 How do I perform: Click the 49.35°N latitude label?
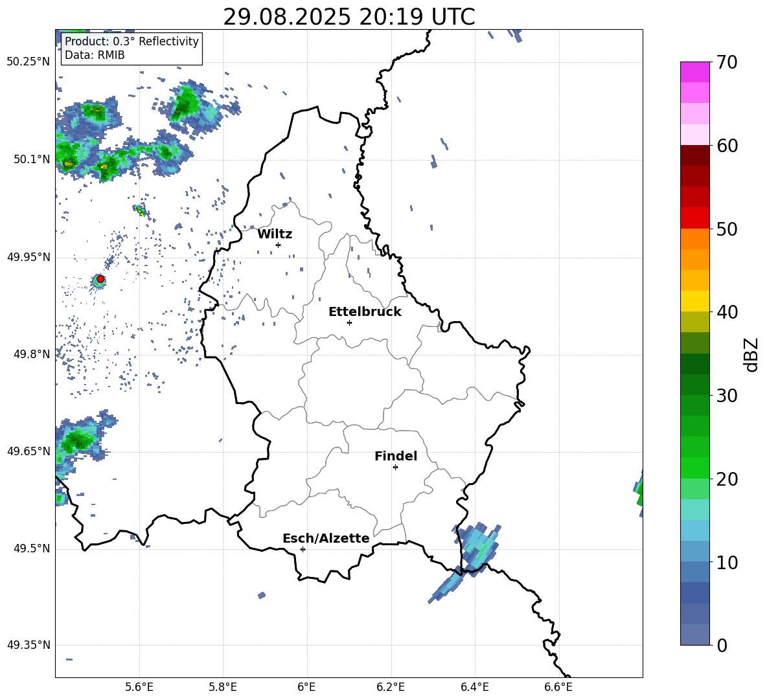point(29,645)
